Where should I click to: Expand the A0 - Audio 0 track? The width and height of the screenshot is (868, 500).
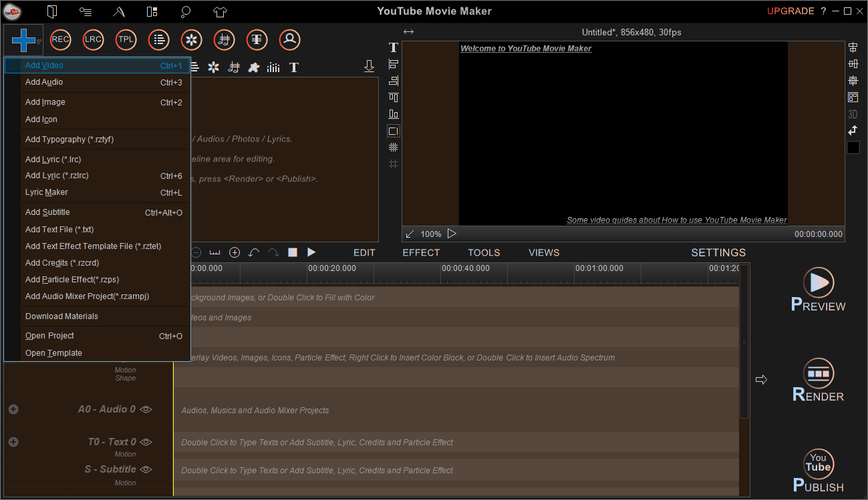tap(13, 409)
